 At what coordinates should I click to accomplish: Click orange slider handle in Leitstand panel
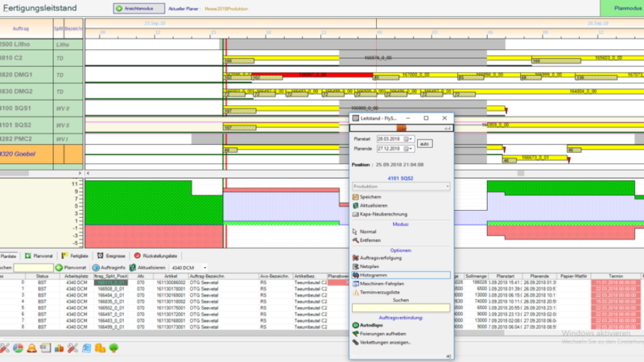pyautogui.click(x=401, y=128)
